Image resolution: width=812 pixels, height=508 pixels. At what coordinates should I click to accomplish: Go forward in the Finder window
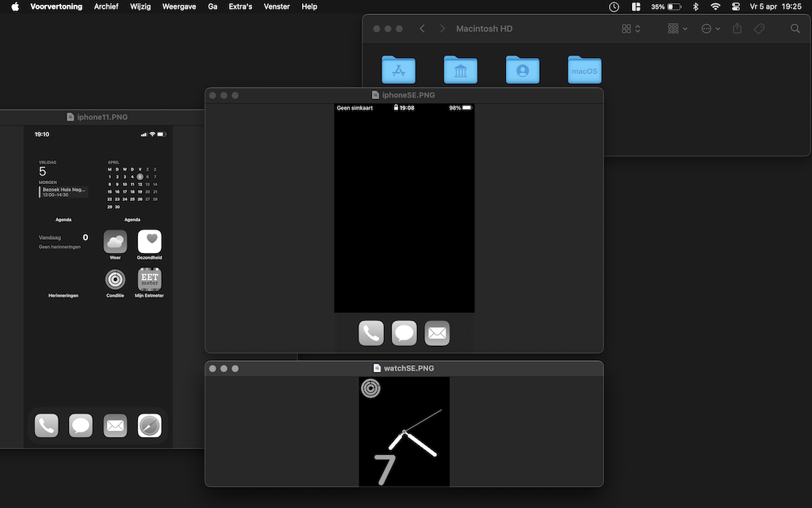pos(442,29)
